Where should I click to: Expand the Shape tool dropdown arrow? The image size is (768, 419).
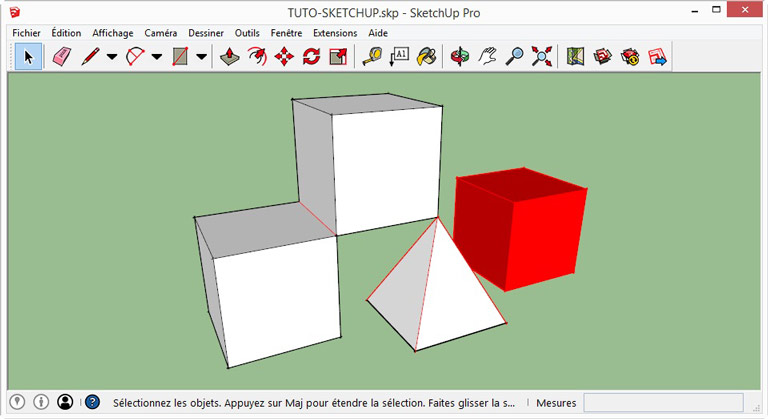(201, 57)
